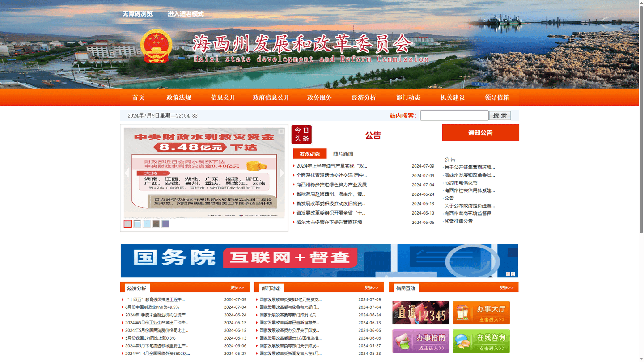Open article 6月份中国制造业PMI为49.5%
The height and width of the screenshot is (362, 644).
click(x=152, y=307)
